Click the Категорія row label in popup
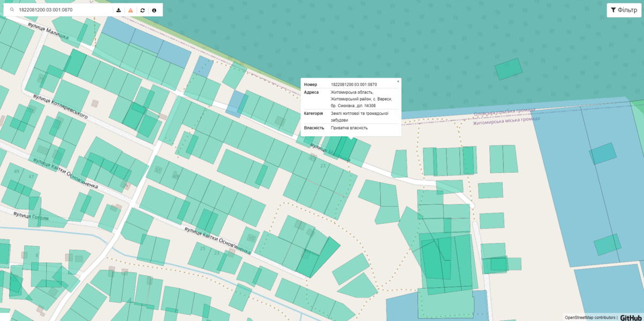 coord(313,113)
